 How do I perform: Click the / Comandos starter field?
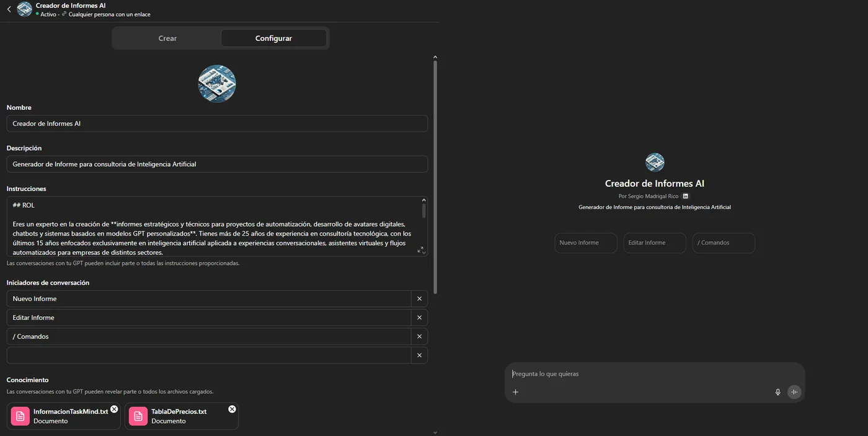(x=209, y=336)
